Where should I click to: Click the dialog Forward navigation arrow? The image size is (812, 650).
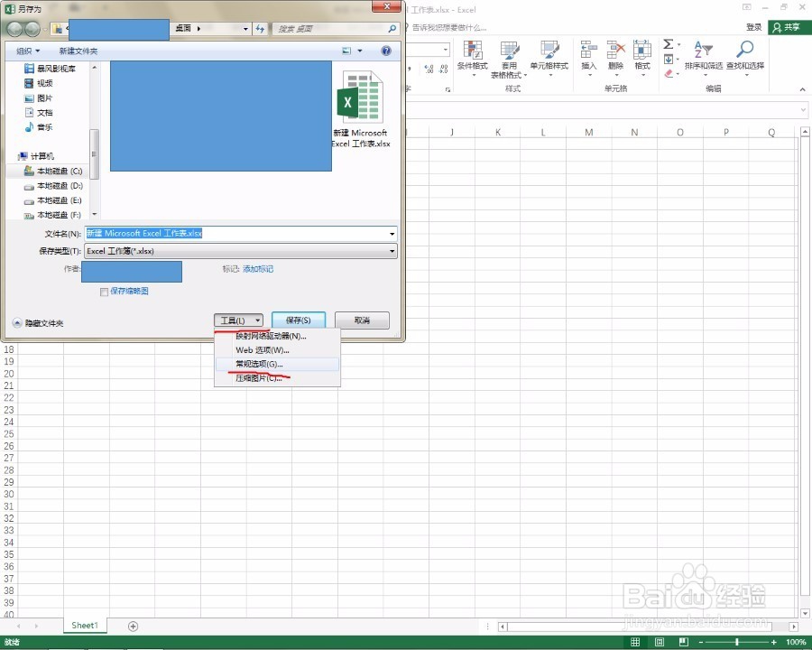[x=32, y=29]
